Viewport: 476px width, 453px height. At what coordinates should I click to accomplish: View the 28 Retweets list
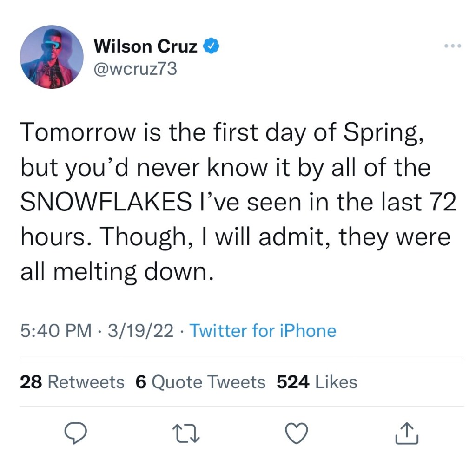pos(72,382)
